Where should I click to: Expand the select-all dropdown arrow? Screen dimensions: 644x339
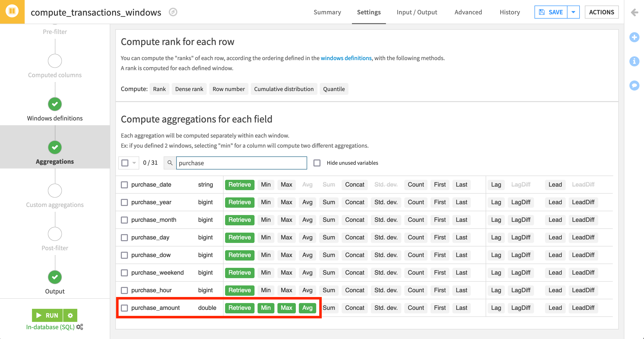[x=134, y=163]
